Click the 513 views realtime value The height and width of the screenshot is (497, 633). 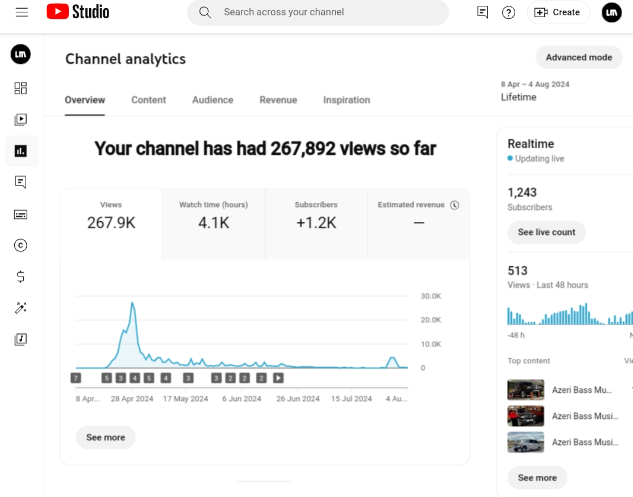tap(518, 271)
